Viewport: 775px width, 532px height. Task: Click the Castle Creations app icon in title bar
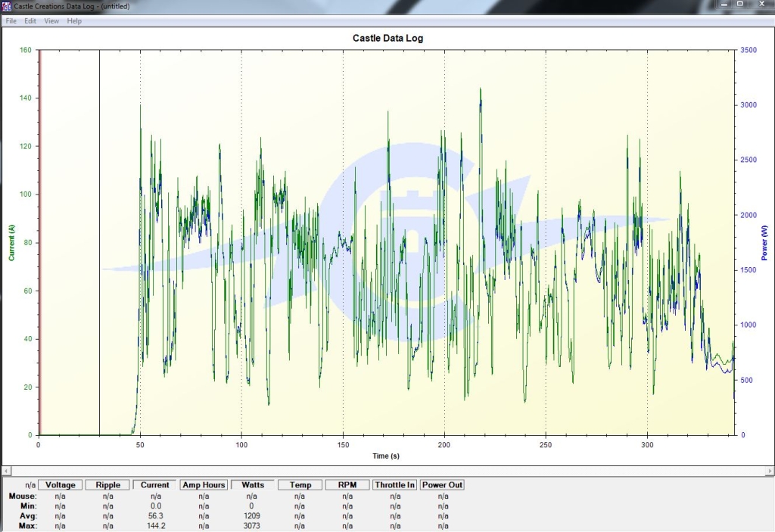click(x=6, y=6)
